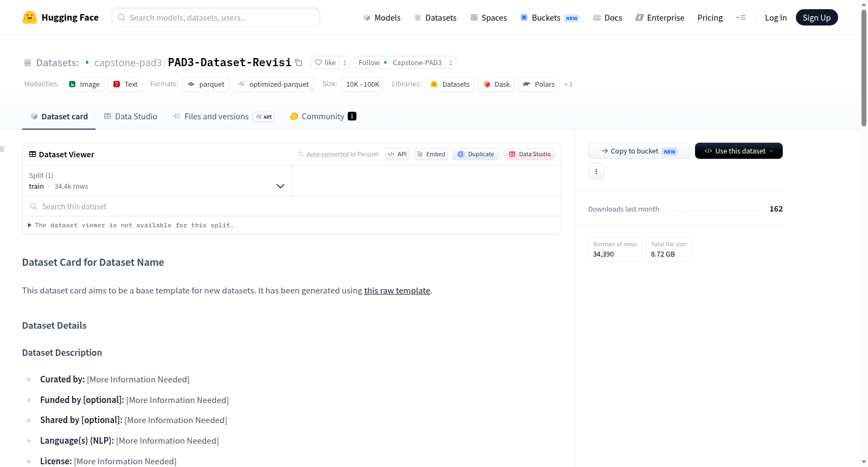Image resolution: width=868 pixels, height=467 pixels.
Task: Focus the Search this dataset field
Action: click(x=292, y=206)
